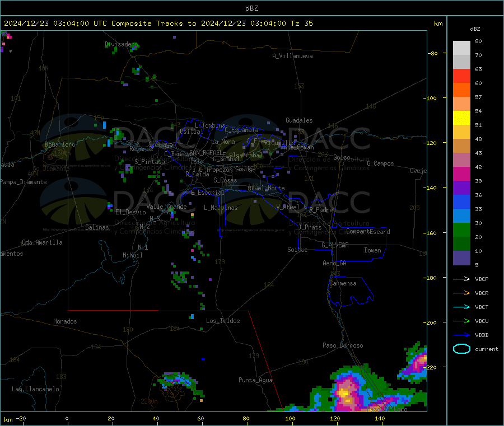
Task: Click the 'Valle_Grande' map label
Action: click(166, 207)
